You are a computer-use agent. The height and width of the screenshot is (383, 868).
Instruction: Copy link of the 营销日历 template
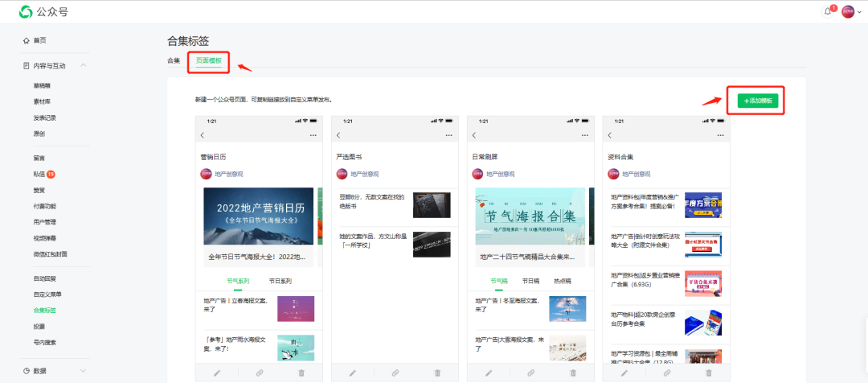pyautogui.click(x=260, y=373)
